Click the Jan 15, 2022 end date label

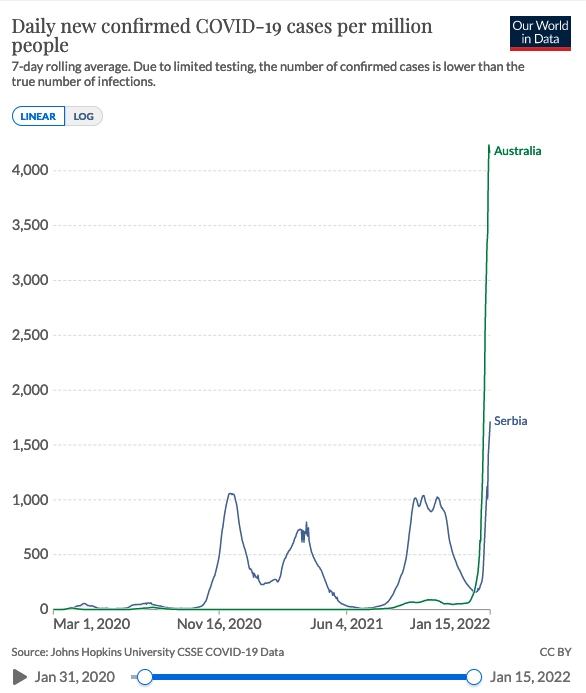[530, 677]
